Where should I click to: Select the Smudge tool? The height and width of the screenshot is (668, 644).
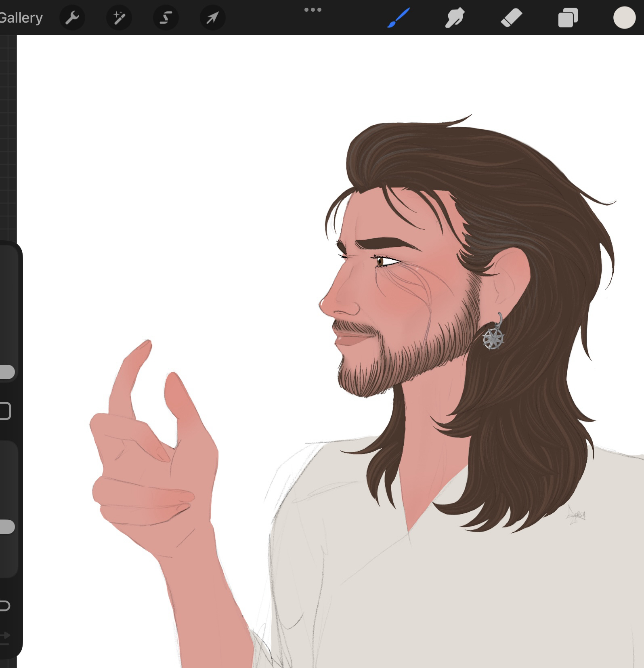click(x=455, y=18)
